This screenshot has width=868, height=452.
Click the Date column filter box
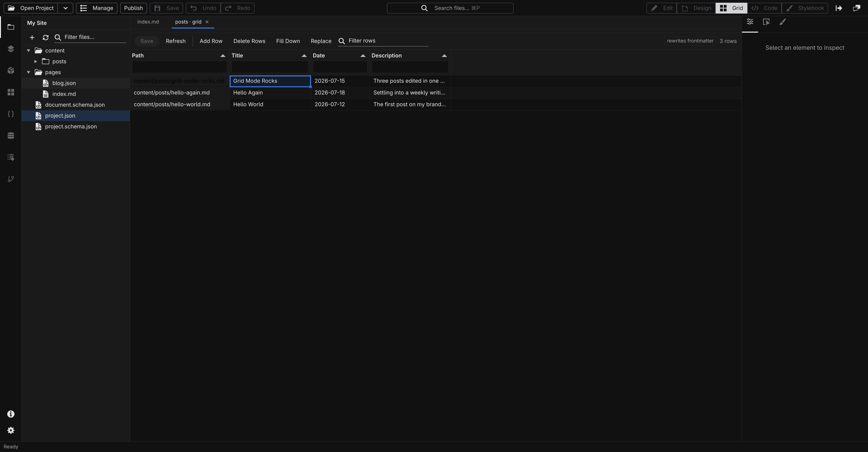click(340, 67)
